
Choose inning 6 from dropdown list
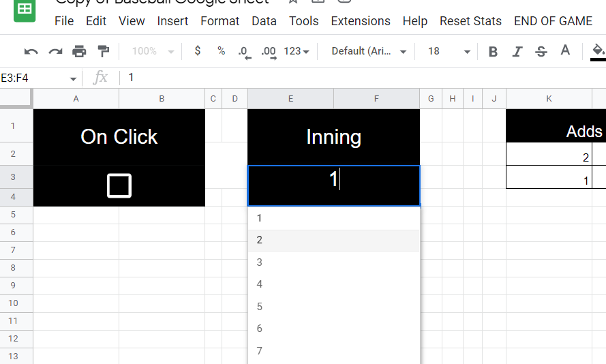click(334, 329)
